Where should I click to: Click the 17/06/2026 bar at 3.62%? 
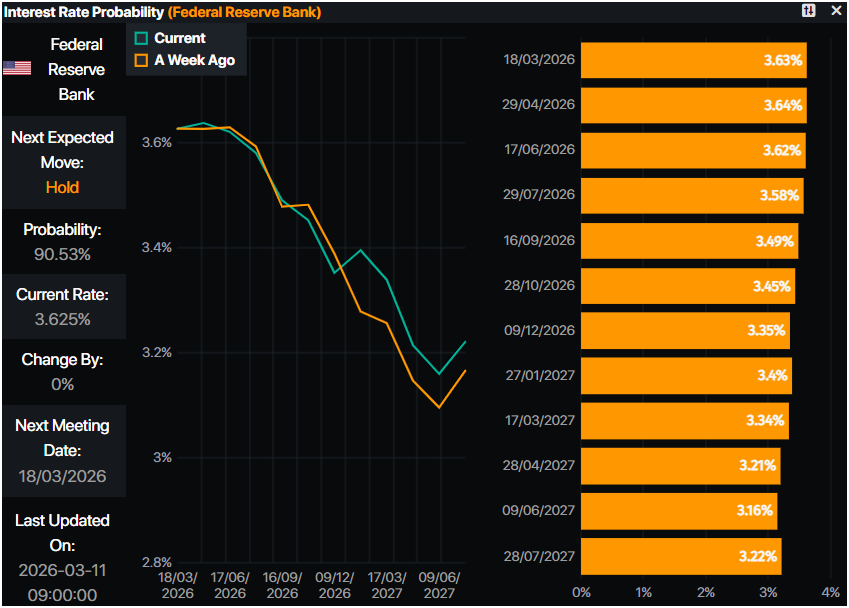point(693,150)
